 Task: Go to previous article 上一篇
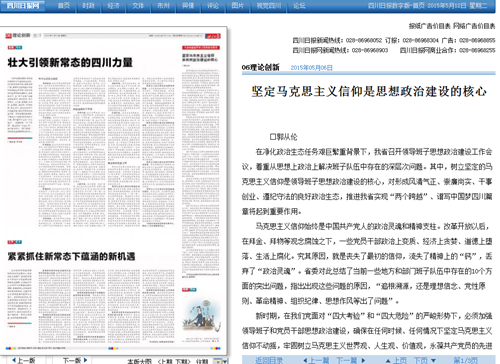click(x=319, y=360)
